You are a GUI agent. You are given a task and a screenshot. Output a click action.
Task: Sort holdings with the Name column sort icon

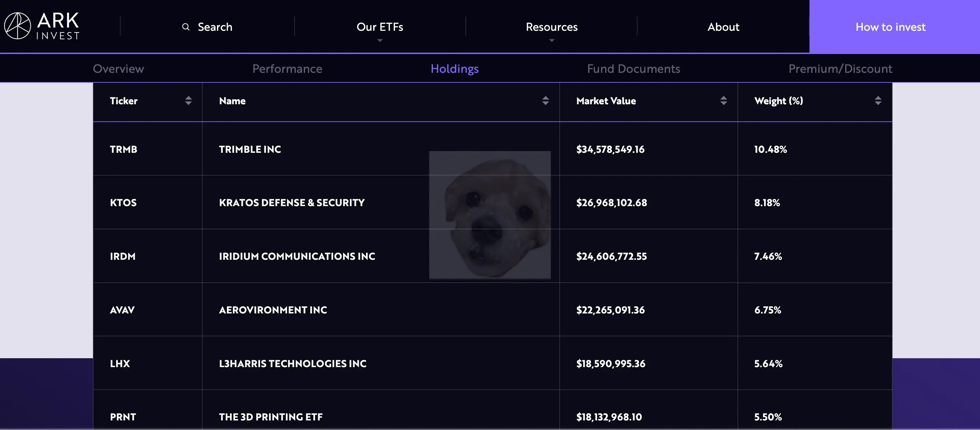tap(546, 101)
